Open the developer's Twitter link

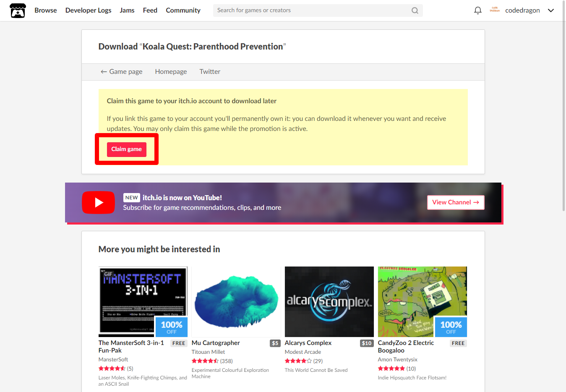[210, 72]
